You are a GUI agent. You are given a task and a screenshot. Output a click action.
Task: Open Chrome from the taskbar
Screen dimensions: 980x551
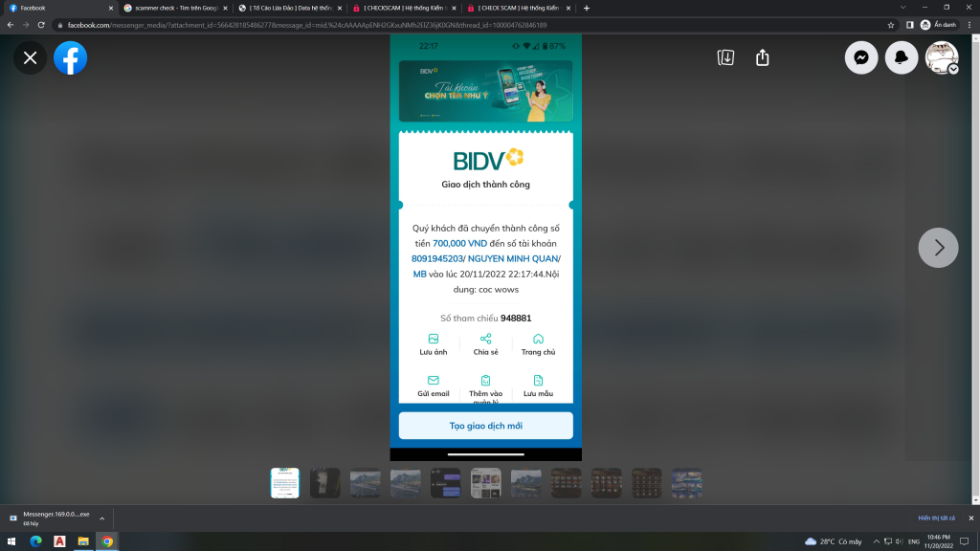point(107,541)
